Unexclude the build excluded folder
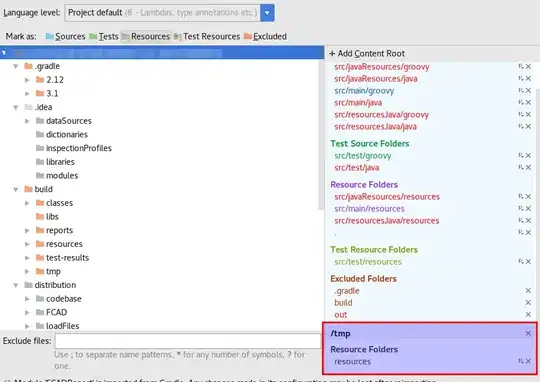Screen dimensions: 540x382 pos(528,302)
